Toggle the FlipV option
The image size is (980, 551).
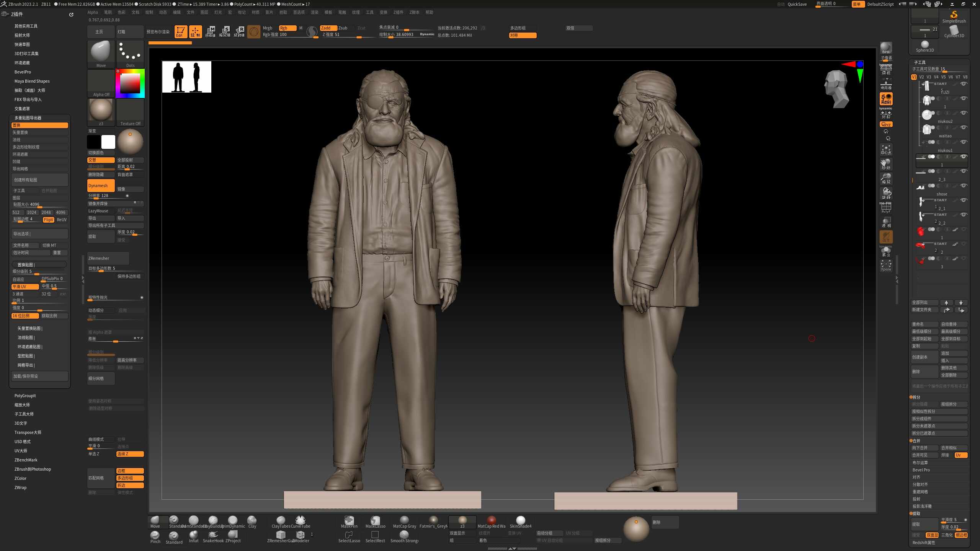click(49, 220)
